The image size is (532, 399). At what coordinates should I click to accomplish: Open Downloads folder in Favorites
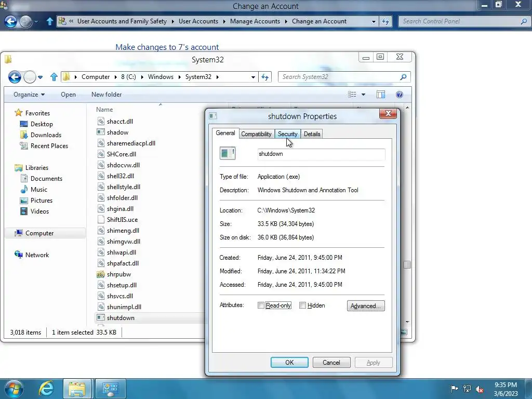click(x=46, y=135)
